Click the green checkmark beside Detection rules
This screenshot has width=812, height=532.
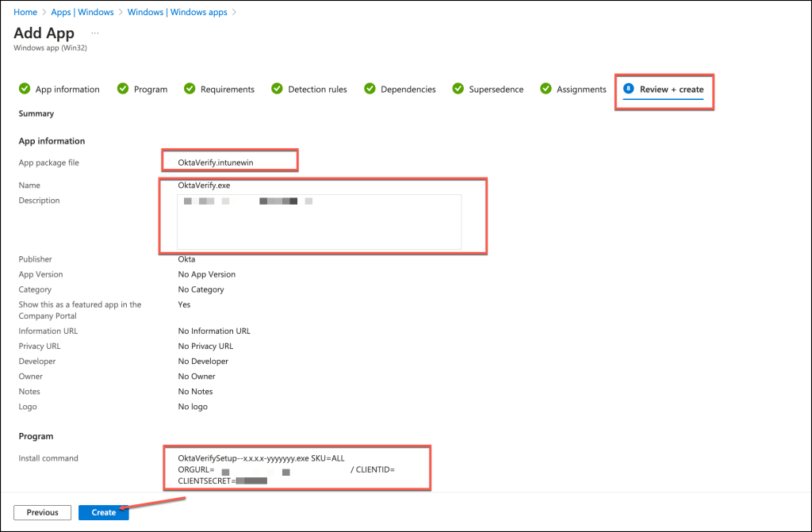tap(277, 89)
